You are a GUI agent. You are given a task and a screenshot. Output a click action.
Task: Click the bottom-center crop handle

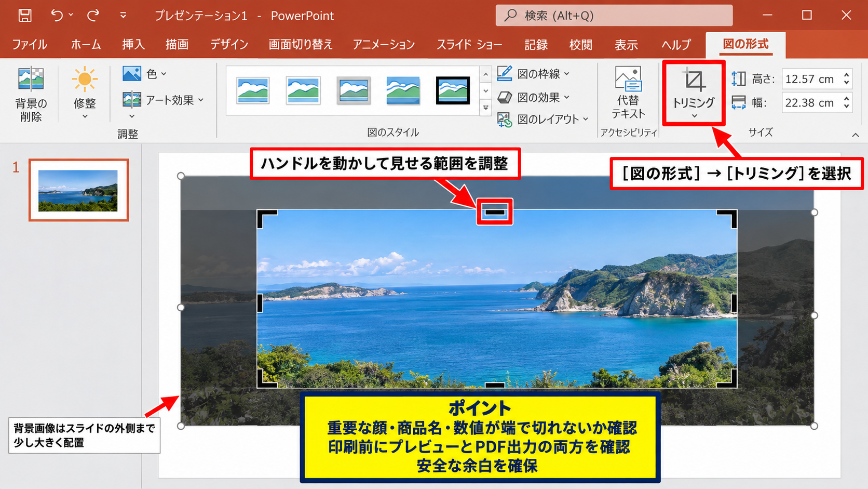click(495, 385)
